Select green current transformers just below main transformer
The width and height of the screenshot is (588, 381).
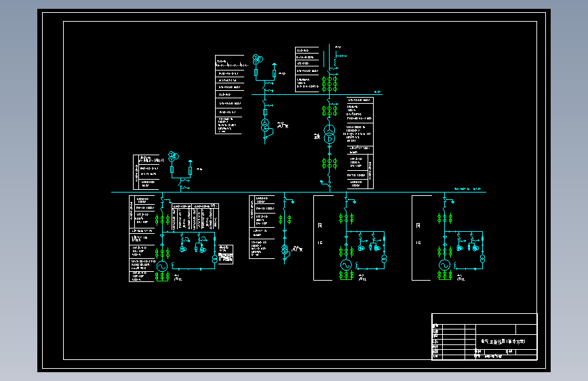click(x=329, y=163)
